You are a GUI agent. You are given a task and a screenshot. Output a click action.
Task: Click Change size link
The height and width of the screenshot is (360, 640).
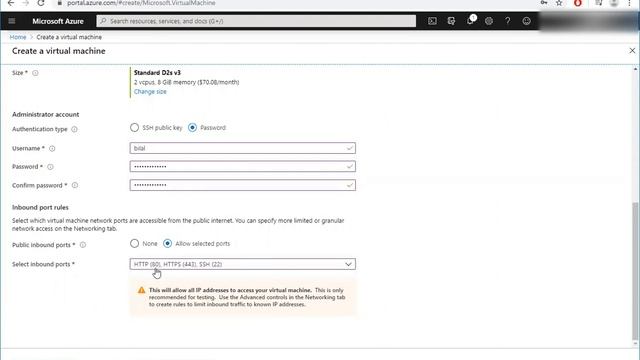click(150, 91)
